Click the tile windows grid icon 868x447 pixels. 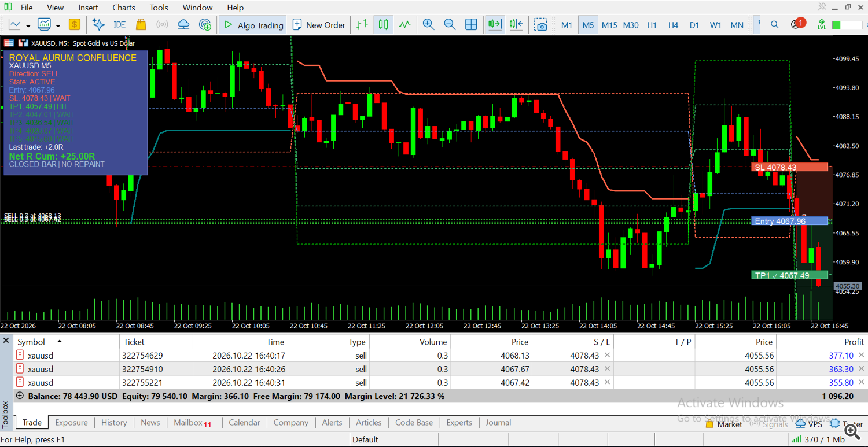click(x=471, y=24)
